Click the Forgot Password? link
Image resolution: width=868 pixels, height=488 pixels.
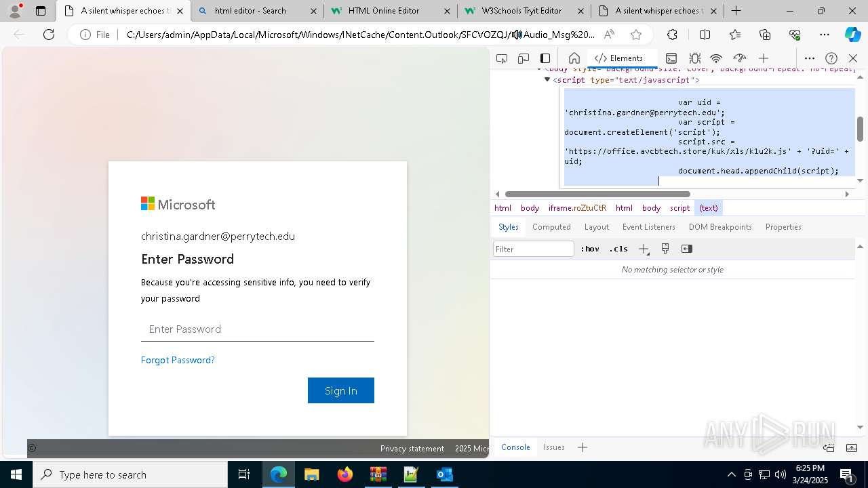tap(178, 360)
